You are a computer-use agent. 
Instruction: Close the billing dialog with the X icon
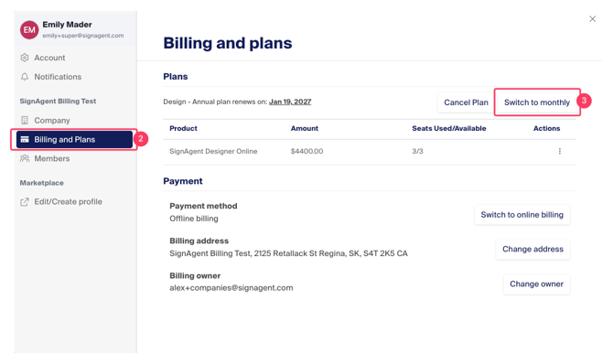[592, 19]
